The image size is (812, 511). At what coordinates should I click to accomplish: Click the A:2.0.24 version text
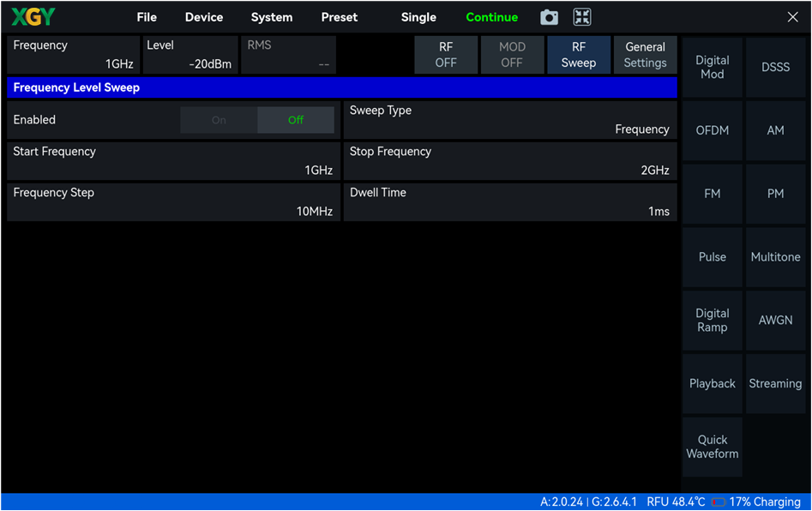click(562, 502)
